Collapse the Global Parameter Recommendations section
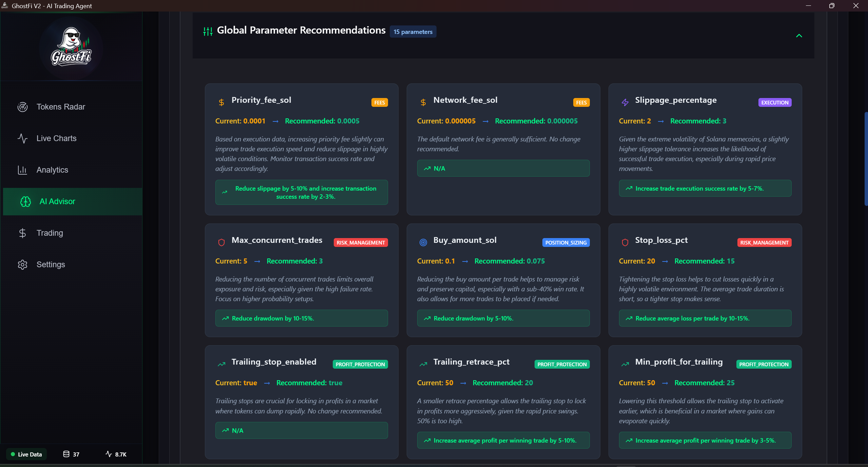 tap(799, 36)
